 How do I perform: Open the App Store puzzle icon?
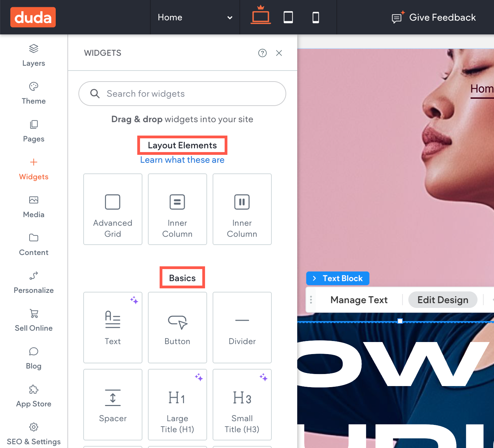click(34, 389)
